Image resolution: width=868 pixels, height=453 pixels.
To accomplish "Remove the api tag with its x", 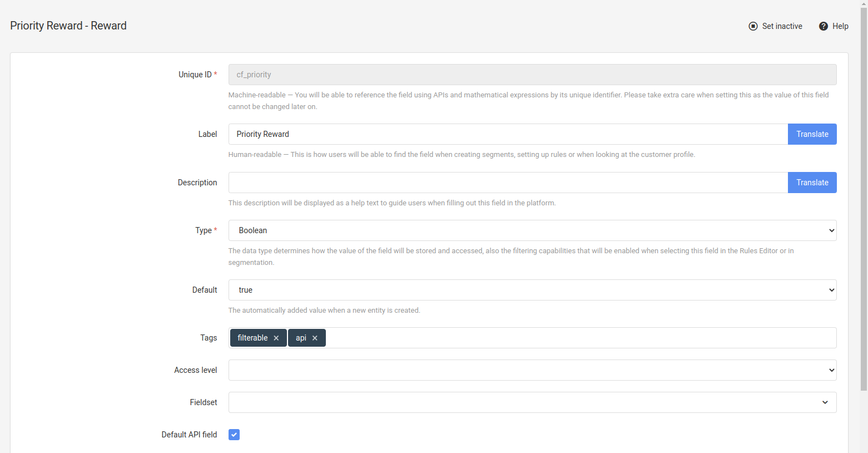I will pyautogui.click(x=315, y=338).
